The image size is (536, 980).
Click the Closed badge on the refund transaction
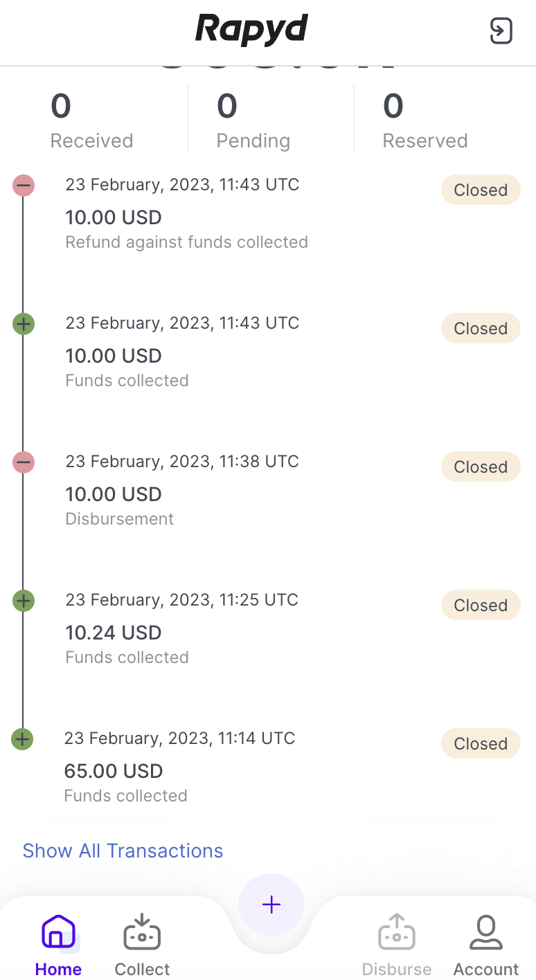click(481, 190)
